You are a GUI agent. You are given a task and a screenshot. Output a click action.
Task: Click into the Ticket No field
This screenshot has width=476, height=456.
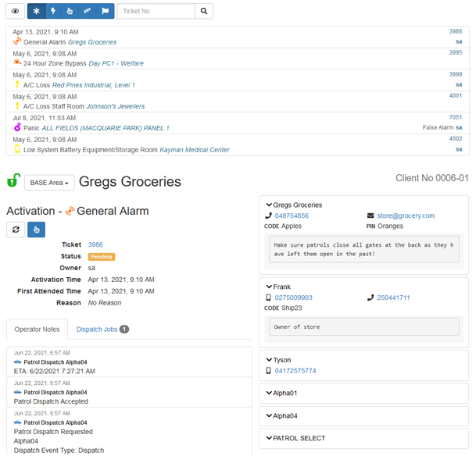coord(155,11)
